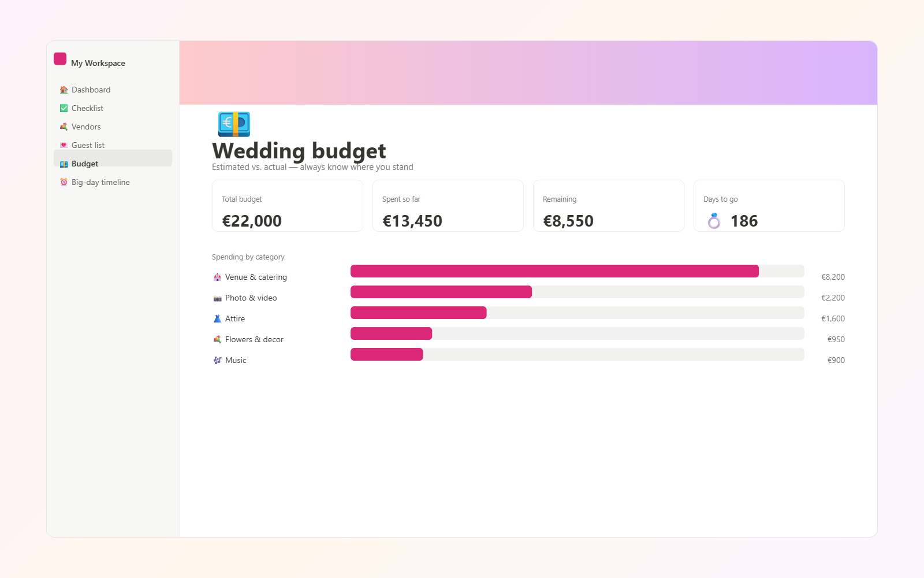Click the My Workspace title
Image resolution: width=924 pixels, height=578 pixels.
tap(98, 63)
